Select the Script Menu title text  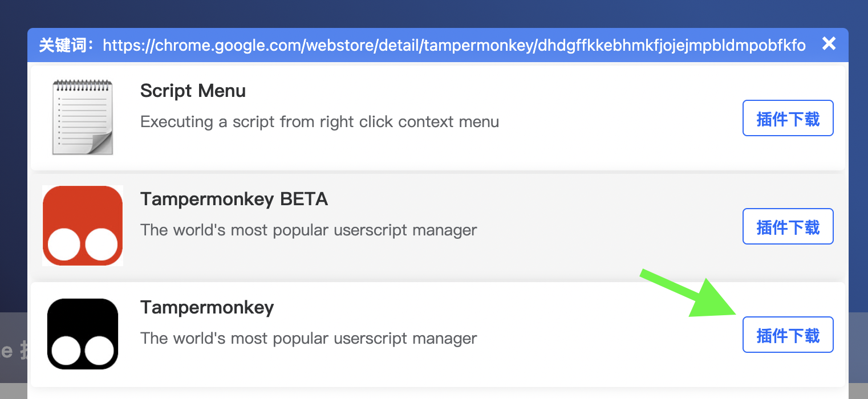(193, 91)
